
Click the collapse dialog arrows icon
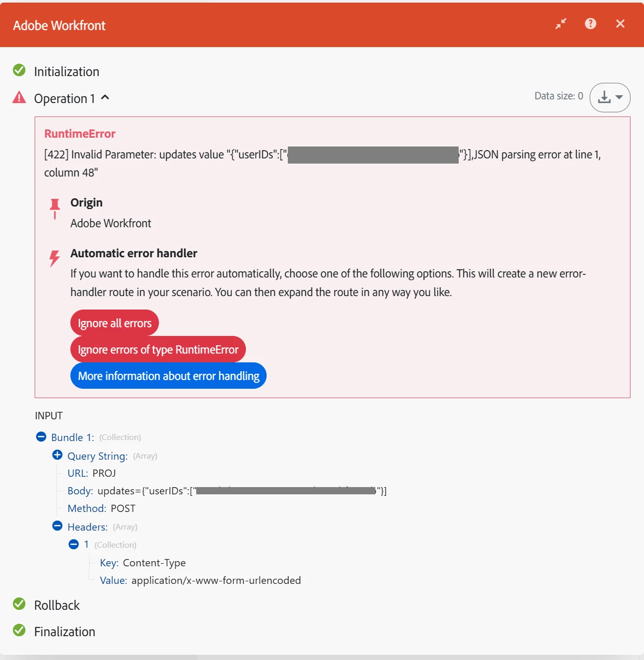pos(561,24)
